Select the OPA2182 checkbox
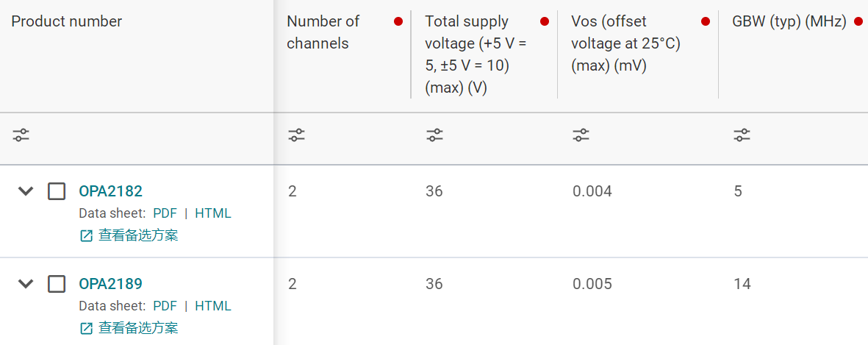Image resolution: width=868 pixels, height=345 pixels. pos(57,191)
